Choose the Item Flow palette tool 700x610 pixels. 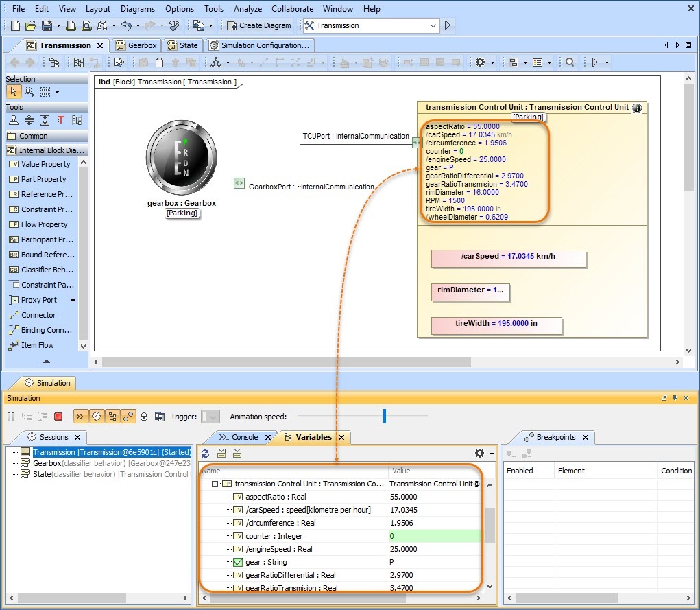coord(37,345)
